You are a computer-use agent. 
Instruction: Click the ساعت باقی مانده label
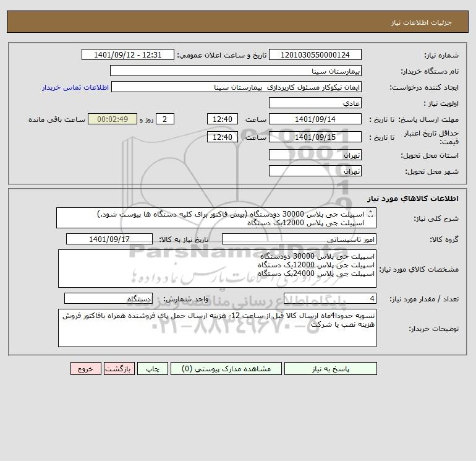pos(57,119)
